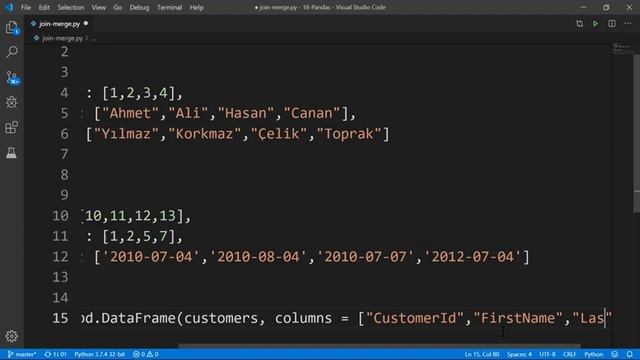
Task: Open the View menu
Action: [98, 7]
